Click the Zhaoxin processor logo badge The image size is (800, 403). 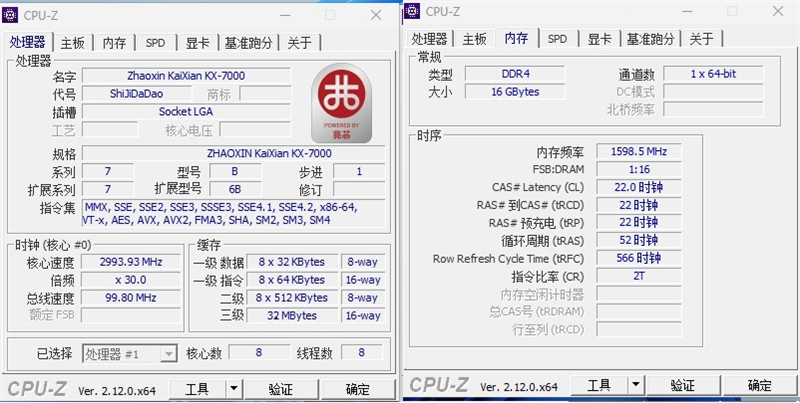(341, 103)
